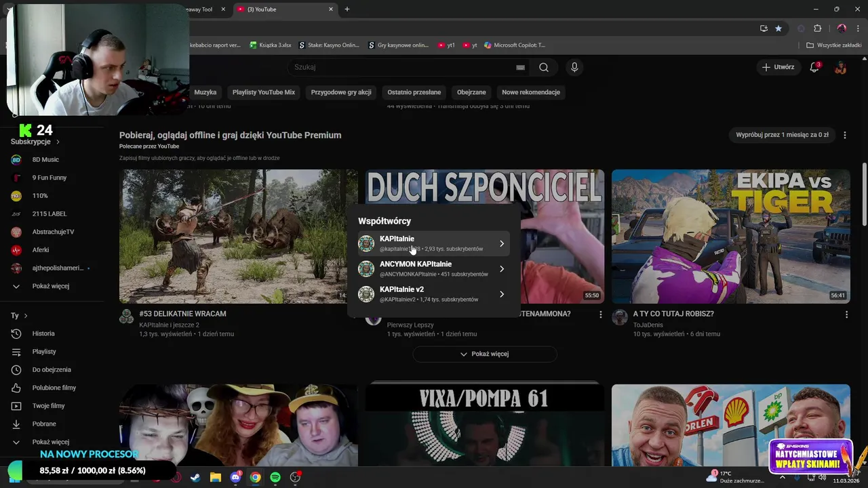
Task: Expand subscriptions with Pokaż więcej
Action: tap(51, 286)
